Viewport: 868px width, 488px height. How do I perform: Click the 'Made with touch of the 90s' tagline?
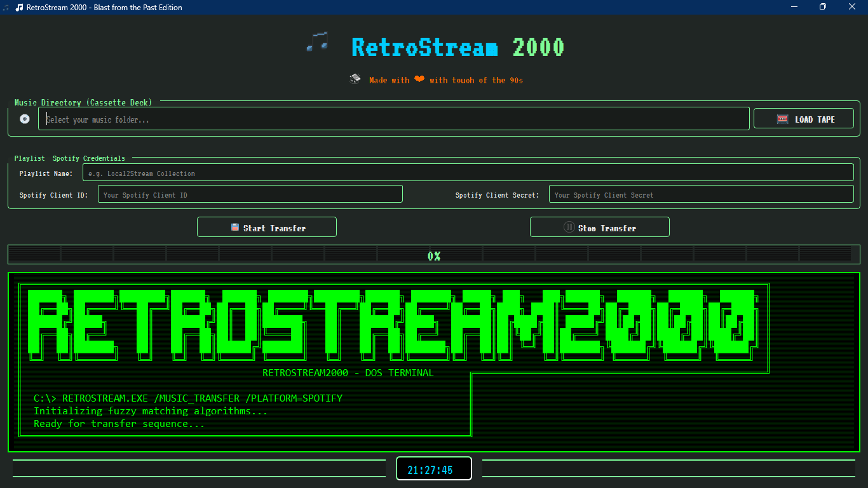[446, 80]
